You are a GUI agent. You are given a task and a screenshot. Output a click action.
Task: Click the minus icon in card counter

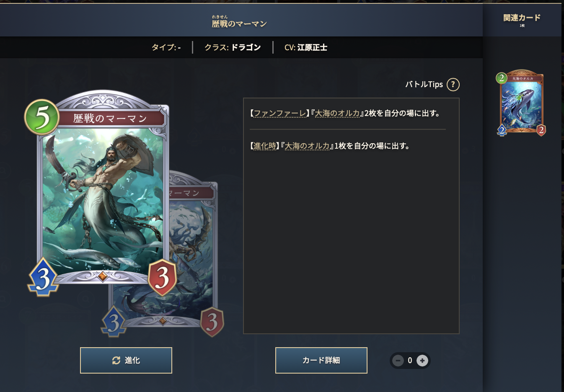[398, 360]
